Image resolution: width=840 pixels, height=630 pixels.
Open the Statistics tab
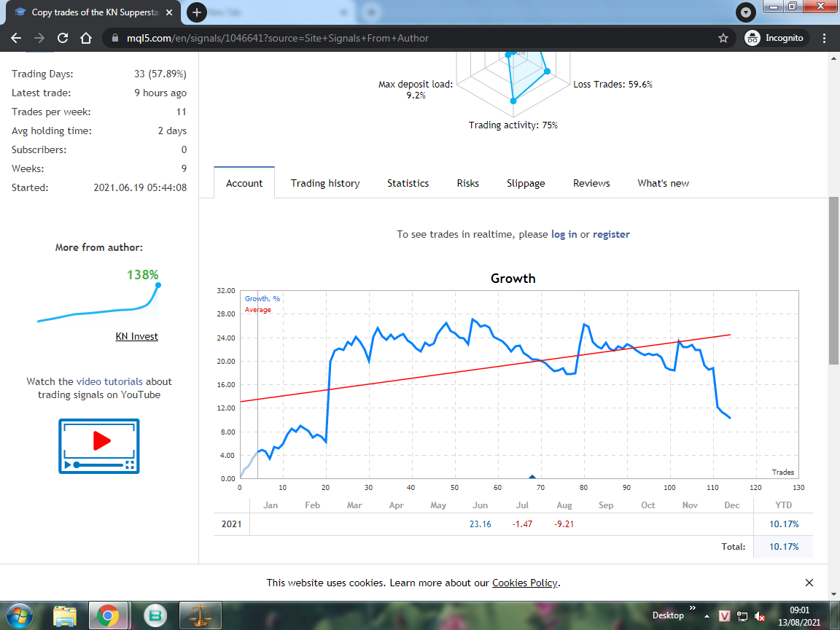point(408,183)
